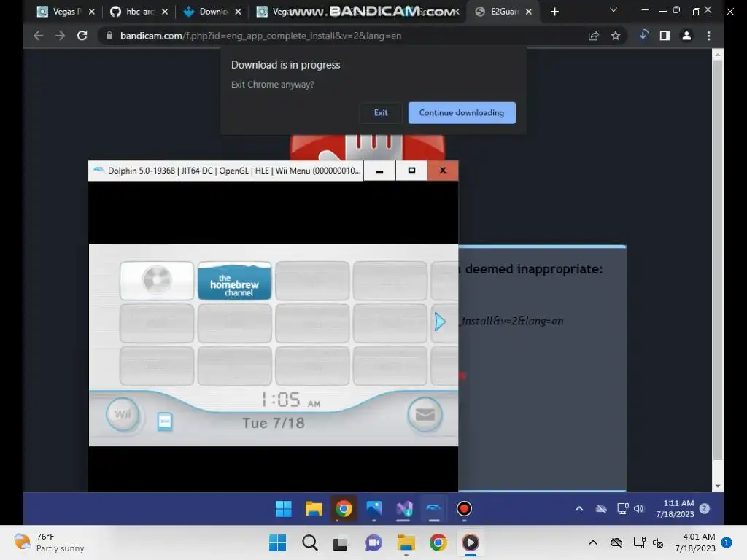This screenshot has width=747, height=560.
Task: Expand hidden icons in outer system tray
Action: click(592, 542)
